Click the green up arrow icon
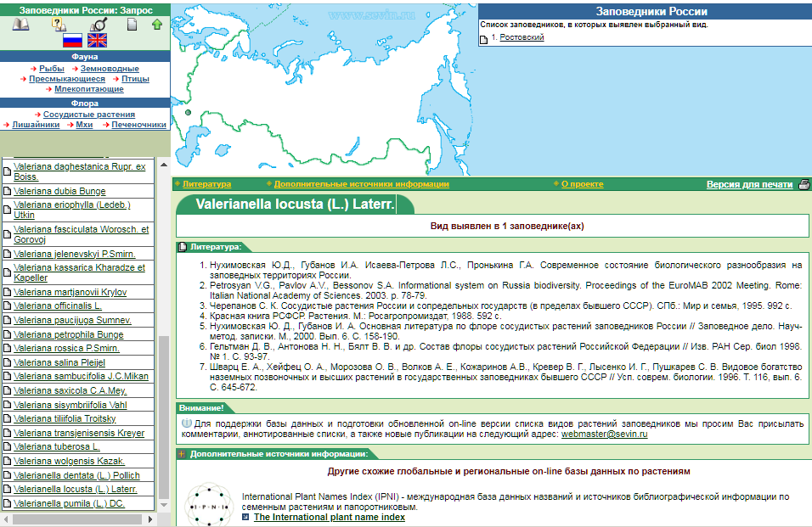 (157, 24)
